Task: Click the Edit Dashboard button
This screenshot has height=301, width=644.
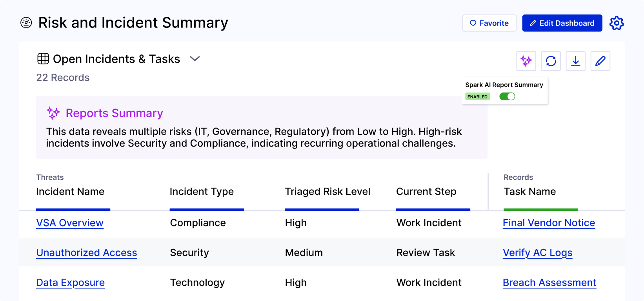Action: [562, 23]
